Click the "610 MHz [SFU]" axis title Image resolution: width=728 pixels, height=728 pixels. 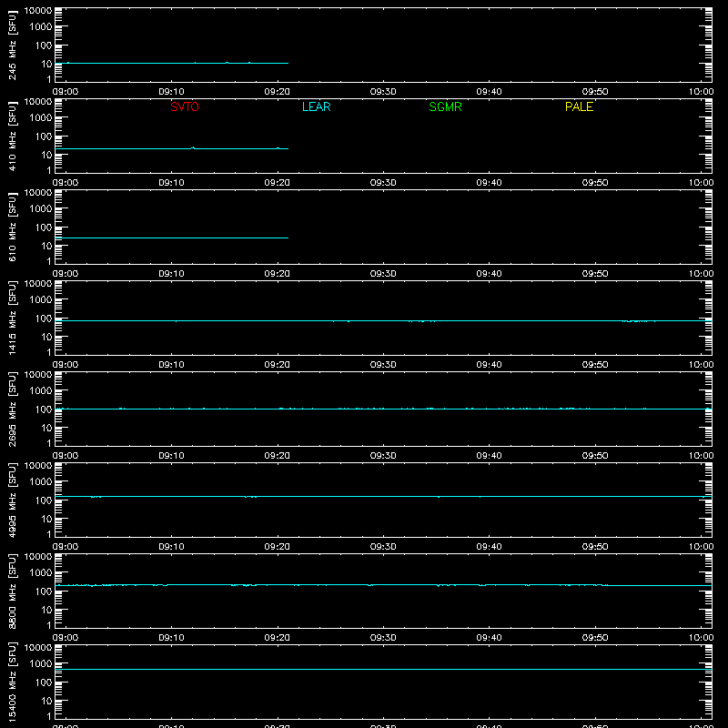12,227
